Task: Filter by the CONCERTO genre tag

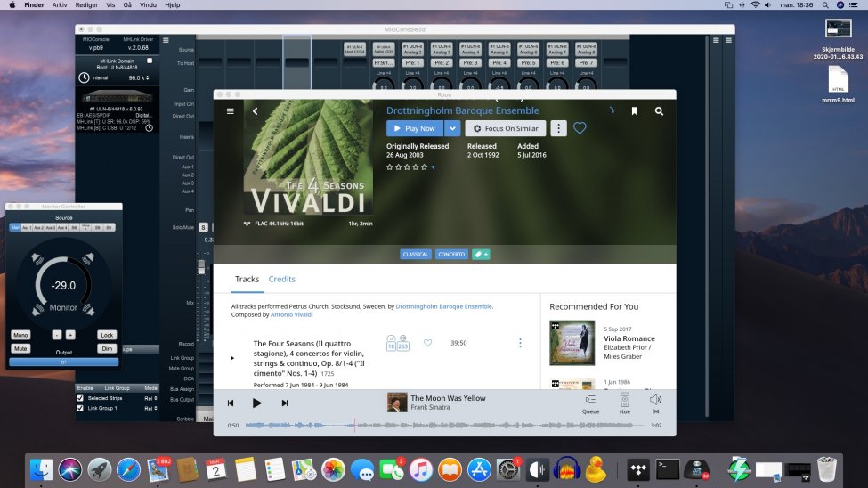Action: pos(451,255)
